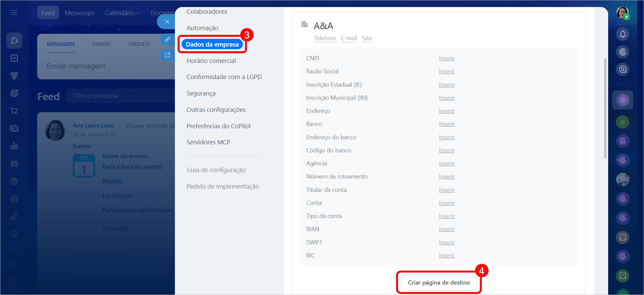Image resolution: width=644 pixels, height=295 pixels.
Task: Open notifications bell icon
Action: (x=623, y=34)
